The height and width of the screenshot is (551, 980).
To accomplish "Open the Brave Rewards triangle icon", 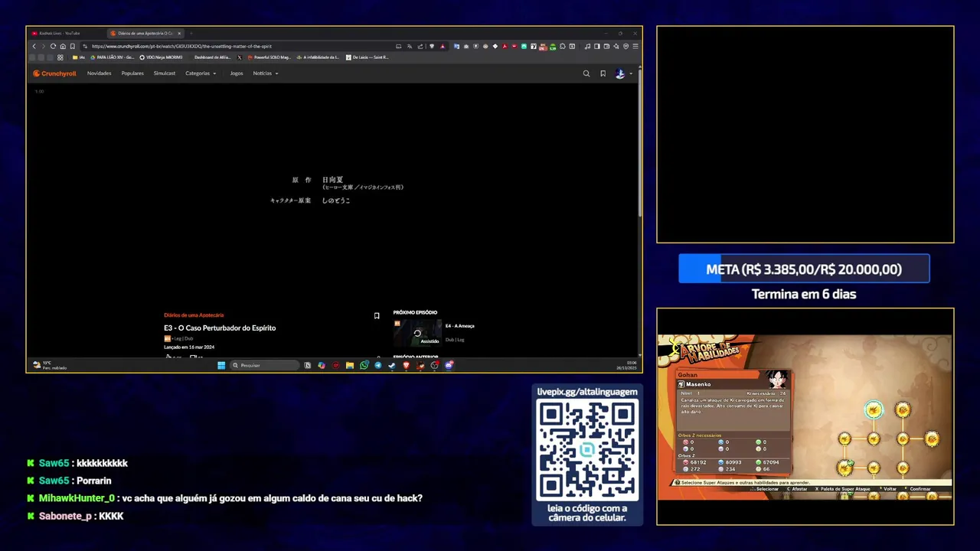I will click(442, 46).
